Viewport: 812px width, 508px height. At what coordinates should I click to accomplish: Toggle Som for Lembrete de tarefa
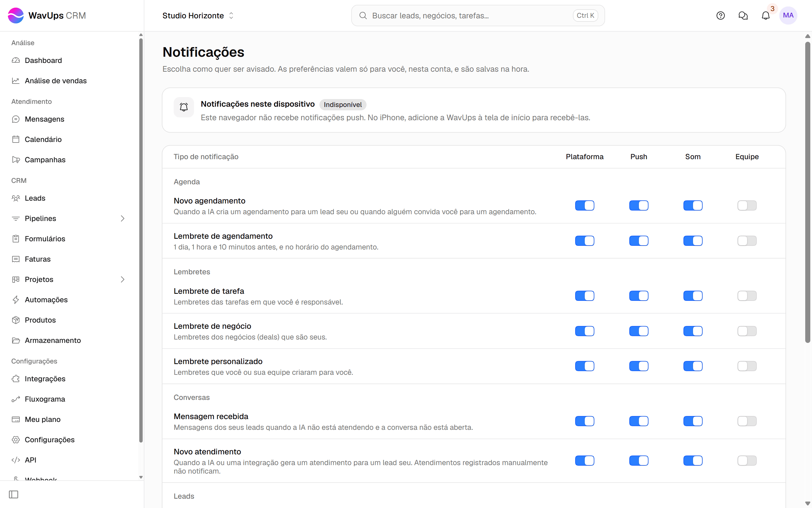pos(692,296)
